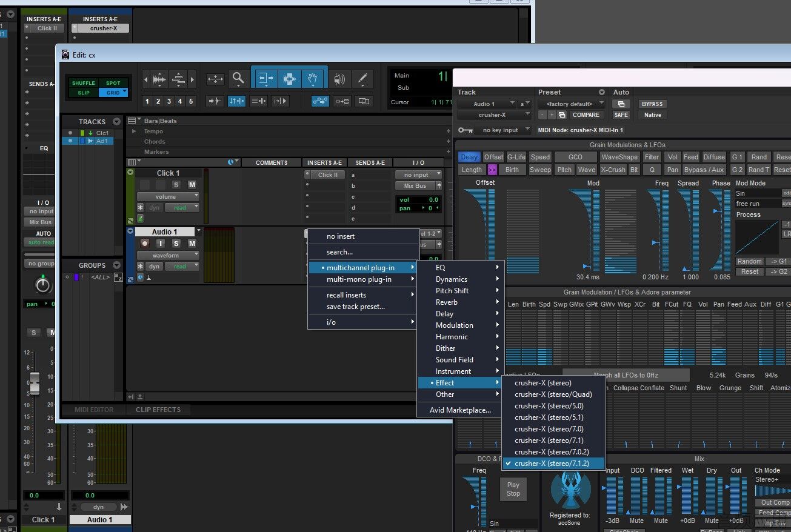Viewport: 791px width, 532px height.
Task: Adjust the Phase slider handle
Action: click(x=717, y=211)
